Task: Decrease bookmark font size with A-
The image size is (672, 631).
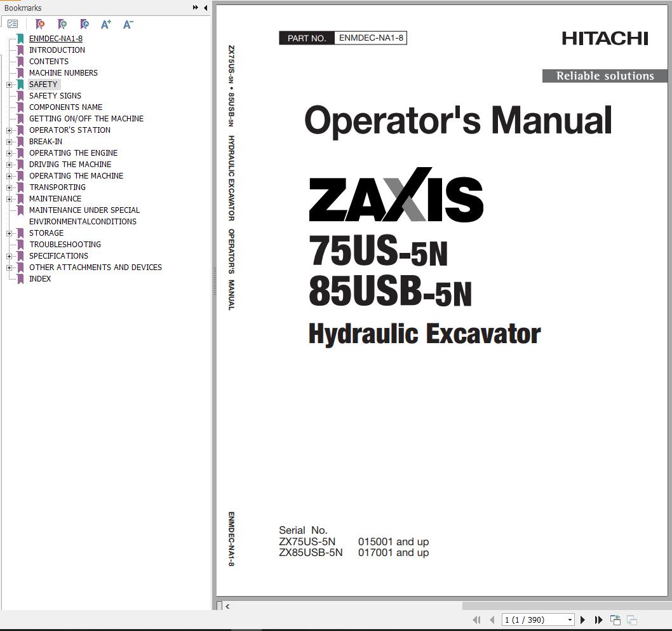Action: click(x=128, y=24)
